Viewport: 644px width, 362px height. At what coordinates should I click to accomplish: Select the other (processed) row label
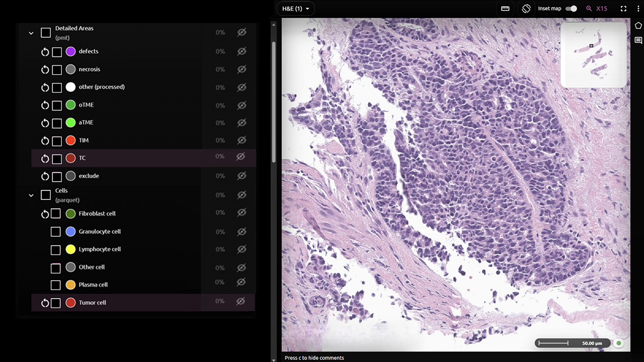102,87
